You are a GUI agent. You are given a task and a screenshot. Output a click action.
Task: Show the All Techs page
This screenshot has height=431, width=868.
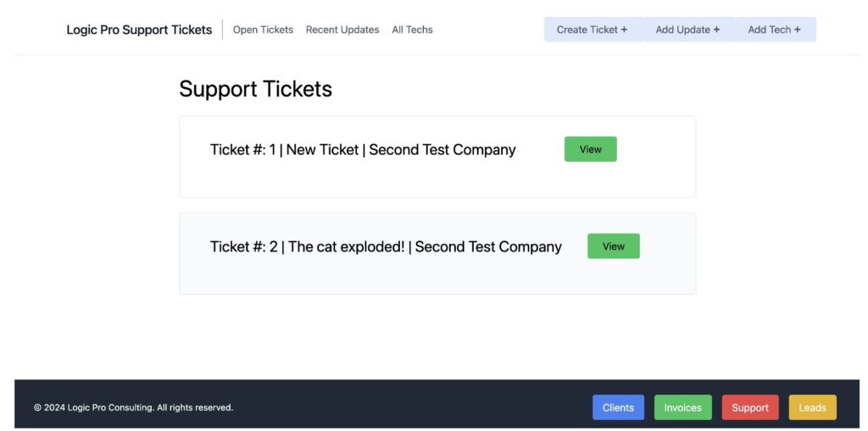[x=413, y=30]
